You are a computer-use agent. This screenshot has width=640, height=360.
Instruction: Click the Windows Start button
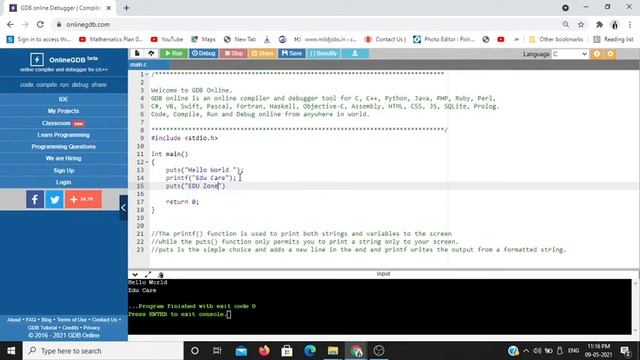click(11, 351)
